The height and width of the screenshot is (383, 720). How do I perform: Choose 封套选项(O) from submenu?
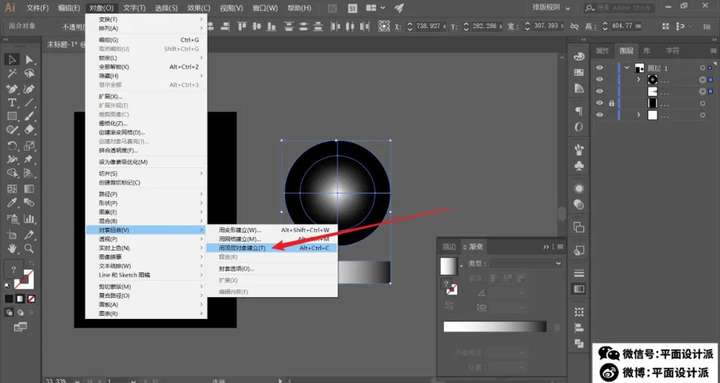click(x=272, y=269)
